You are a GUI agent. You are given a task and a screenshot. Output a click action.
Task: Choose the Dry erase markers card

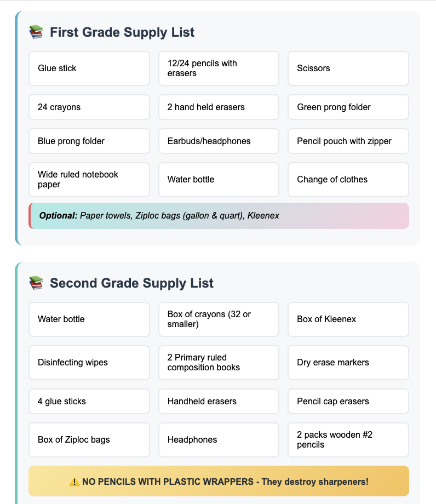(x=348, y=363)
